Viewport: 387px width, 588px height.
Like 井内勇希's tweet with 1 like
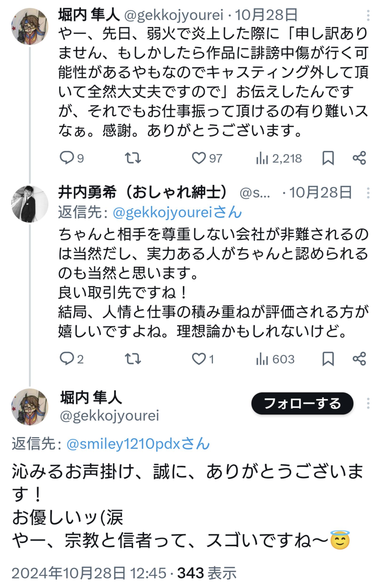[x=199, y=359]
